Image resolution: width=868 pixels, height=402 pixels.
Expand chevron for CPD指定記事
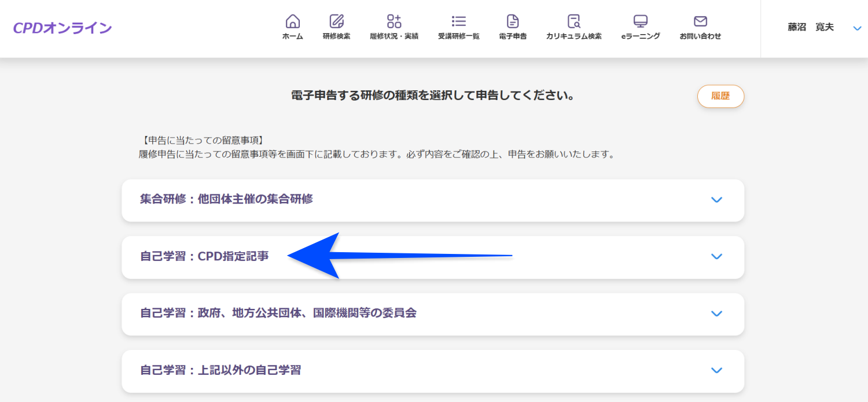pyautogui.click(x=716, y=256)
